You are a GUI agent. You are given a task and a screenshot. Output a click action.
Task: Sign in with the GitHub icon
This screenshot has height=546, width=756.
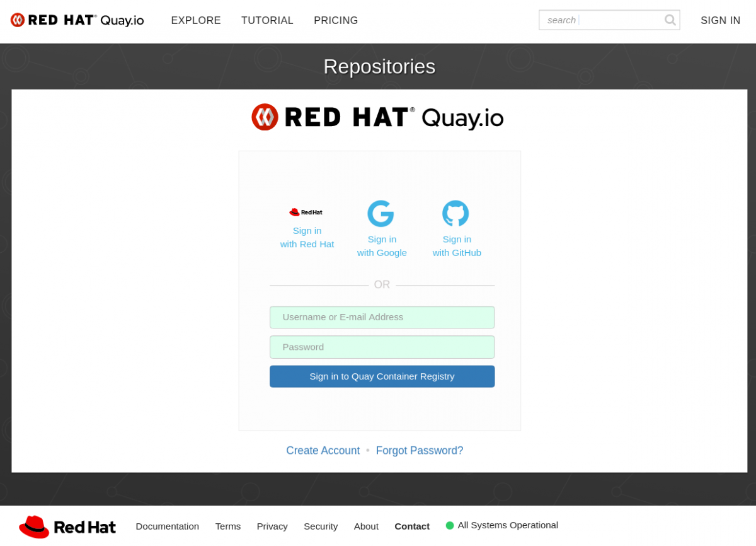[x=455, y=213]
